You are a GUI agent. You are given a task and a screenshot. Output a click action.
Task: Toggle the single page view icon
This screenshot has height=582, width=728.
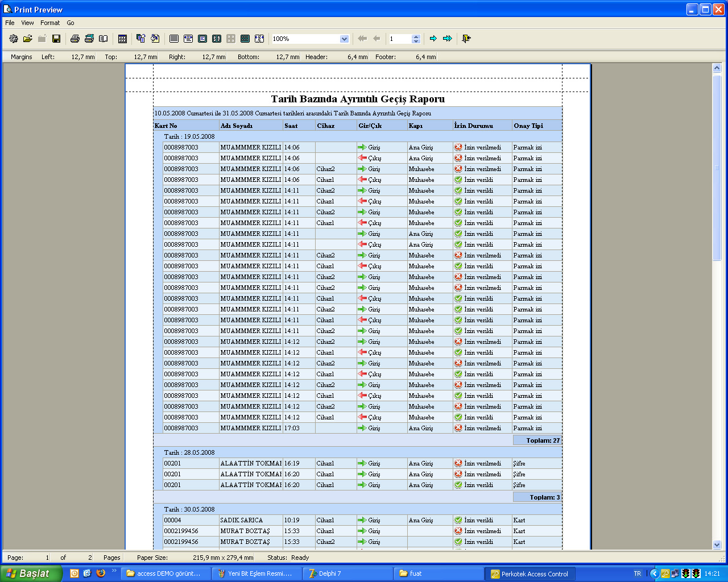coord(202,39)
